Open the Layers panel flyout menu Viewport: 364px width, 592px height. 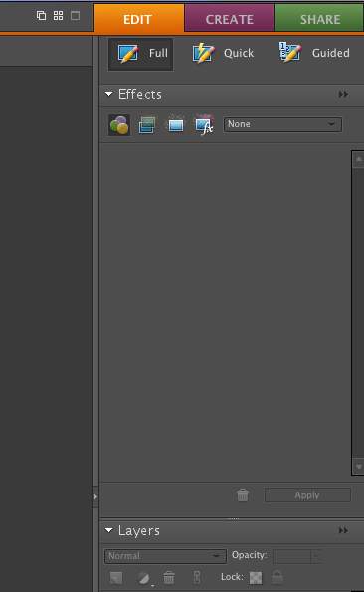tap(343, 531)
